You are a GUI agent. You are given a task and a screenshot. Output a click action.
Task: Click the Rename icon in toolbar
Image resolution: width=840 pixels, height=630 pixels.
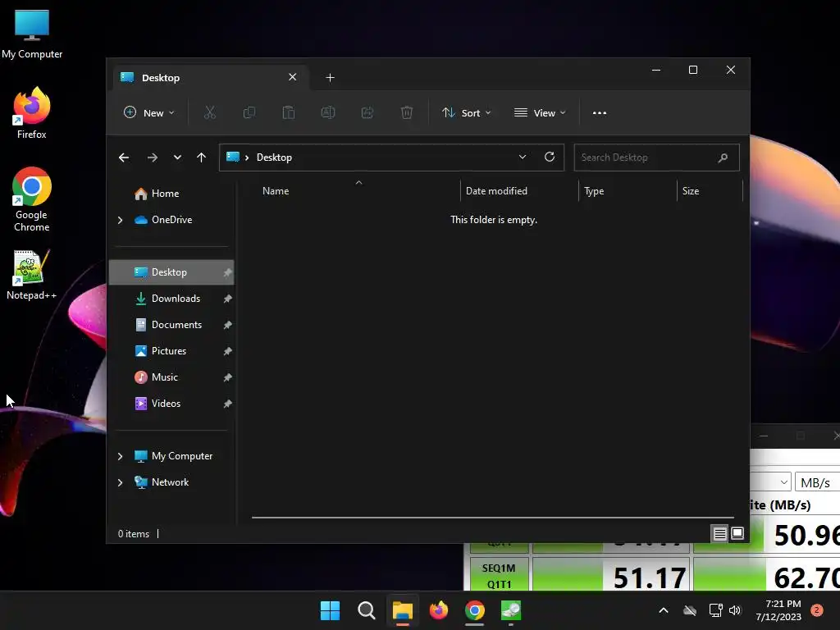coord(328,112)
